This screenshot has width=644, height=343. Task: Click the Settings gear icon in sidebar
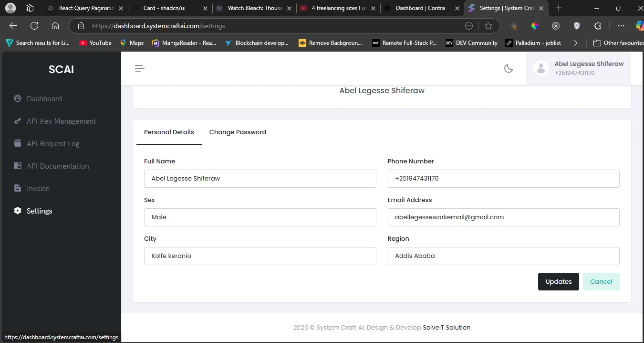18,211
